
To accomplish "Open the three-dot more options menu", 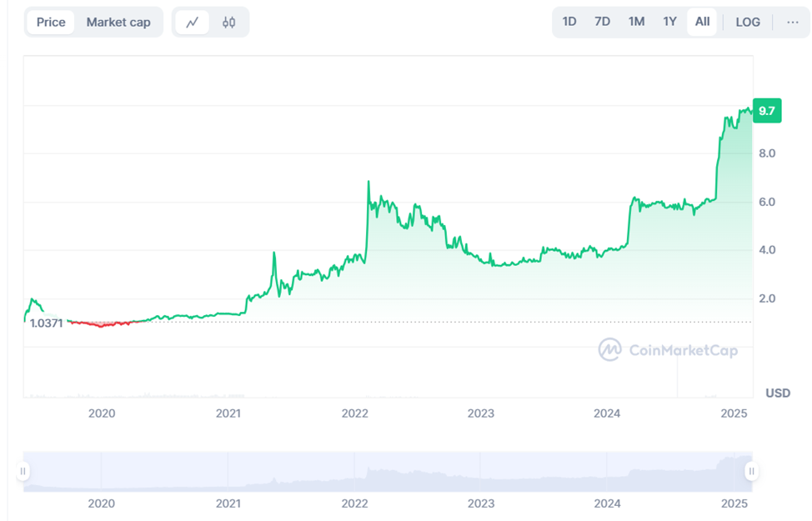I will [x=792, y=22].
